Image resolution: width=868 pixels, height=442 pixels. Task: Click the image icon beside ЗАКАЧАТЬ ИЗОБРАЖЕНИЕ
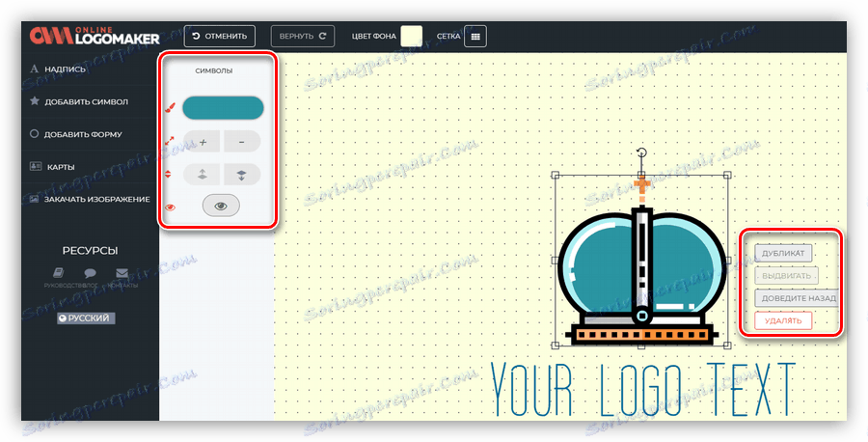(x=35, y=199)
